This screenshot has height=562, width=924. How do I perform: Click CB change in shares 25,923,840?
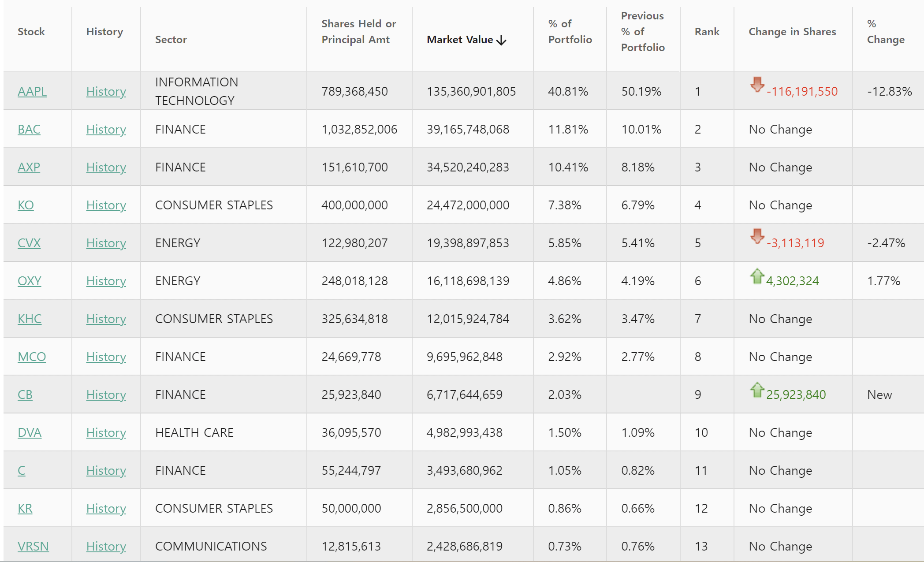click(x=796, y=395)
